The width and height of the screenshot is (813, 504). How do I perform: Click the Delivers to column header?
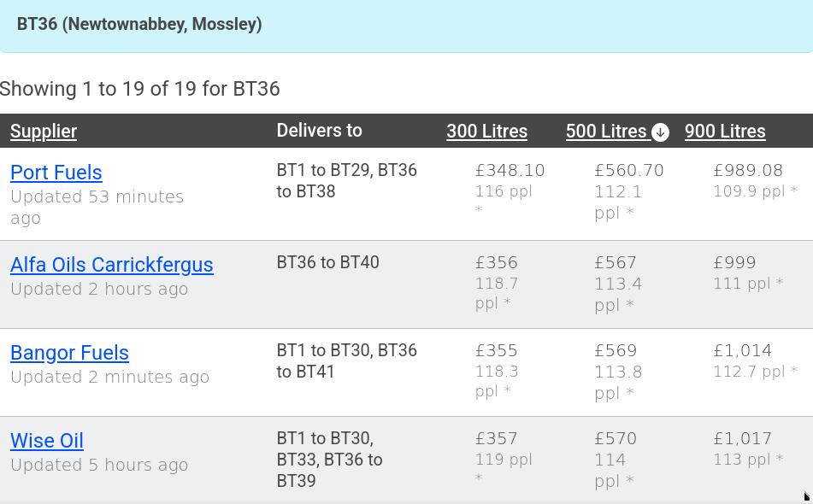click(319, 131)
